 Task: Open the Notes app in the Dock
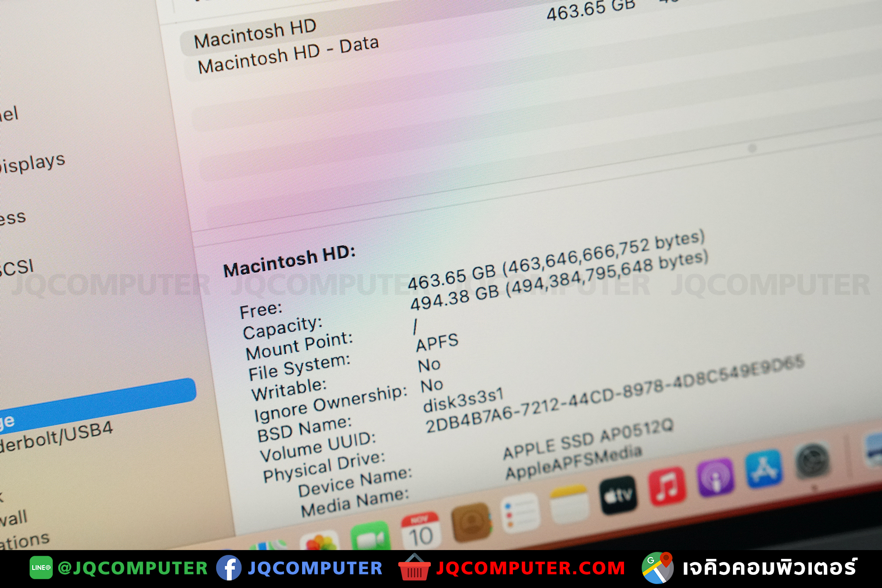coord(569,504)
